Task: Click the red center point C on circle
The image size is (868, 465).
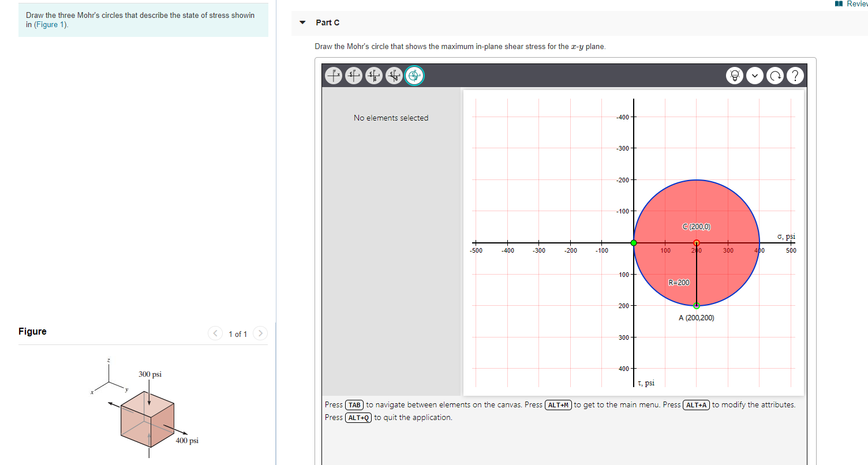Action: point(697,243)
